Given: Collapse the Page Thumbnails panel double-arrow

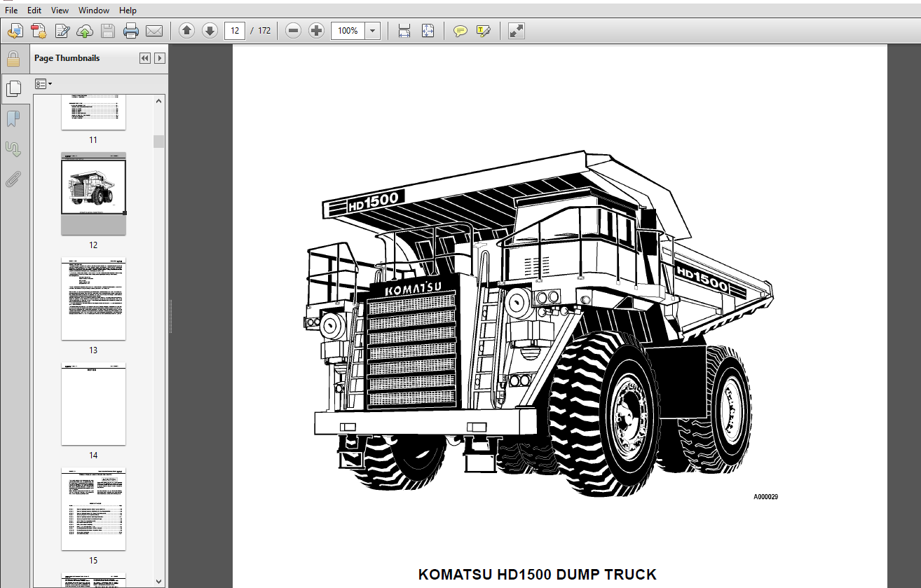Looking at the screenshot, I should click(x=145, y=58).
